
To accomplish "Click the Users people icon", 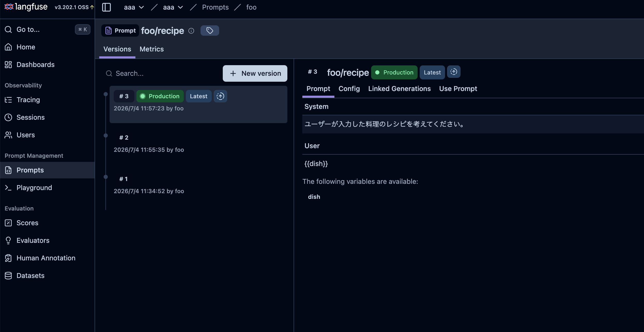I will 8,135.
